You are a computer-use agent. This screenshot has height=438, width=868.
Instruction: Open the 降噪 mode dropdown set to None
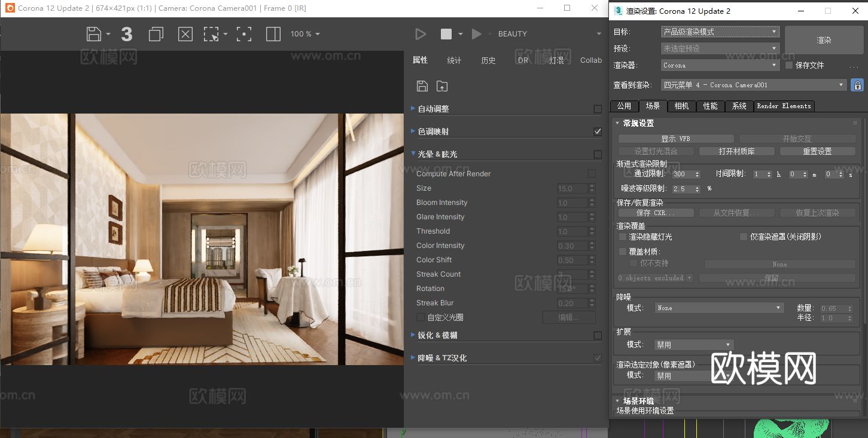click(718, 307)
